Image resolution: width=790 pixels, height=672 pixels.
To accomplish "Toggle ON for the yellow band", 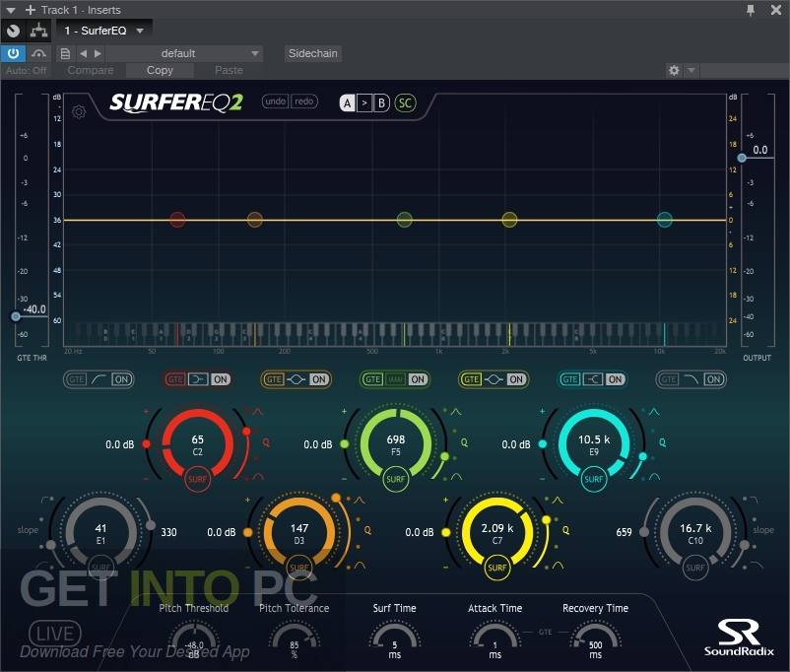I will [x=516, y=379].
